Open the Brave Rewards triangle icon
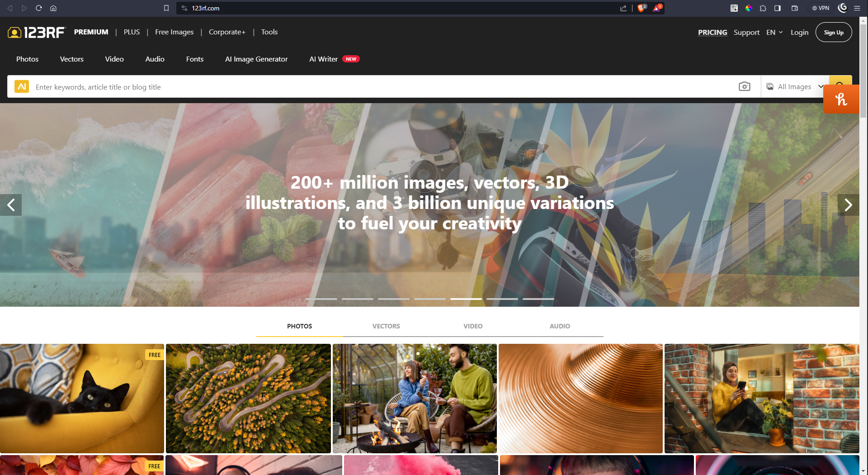This screenshot has height=475, width=868. click(657, 8)
